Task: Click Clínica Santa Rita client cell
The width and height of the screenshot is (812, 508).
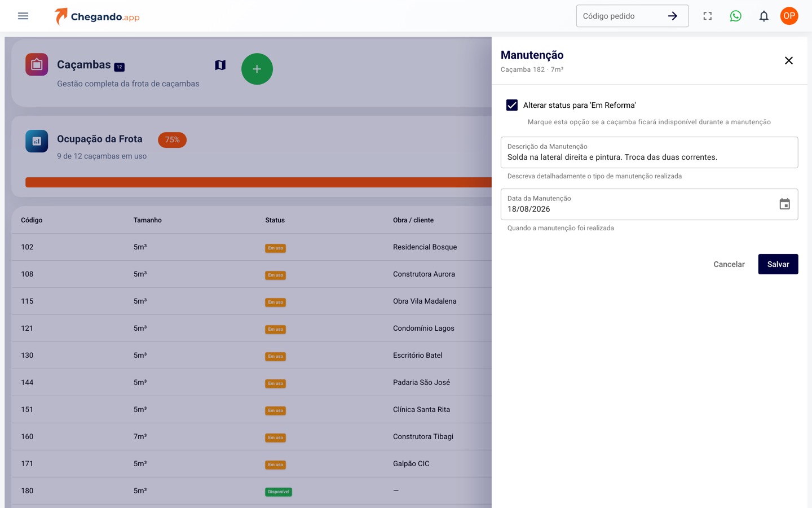Action: tap(422, 410)
